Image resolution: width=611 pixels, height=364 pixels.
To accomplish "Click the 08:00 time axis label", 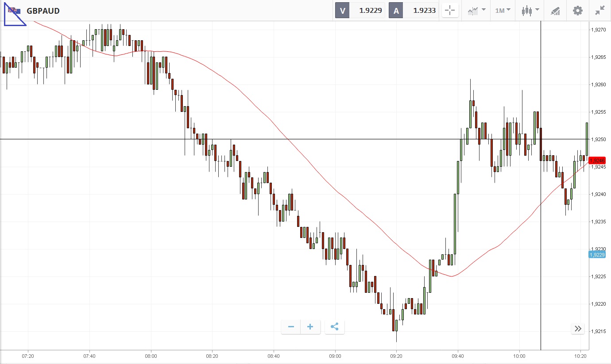I will [x=151, y=356].
